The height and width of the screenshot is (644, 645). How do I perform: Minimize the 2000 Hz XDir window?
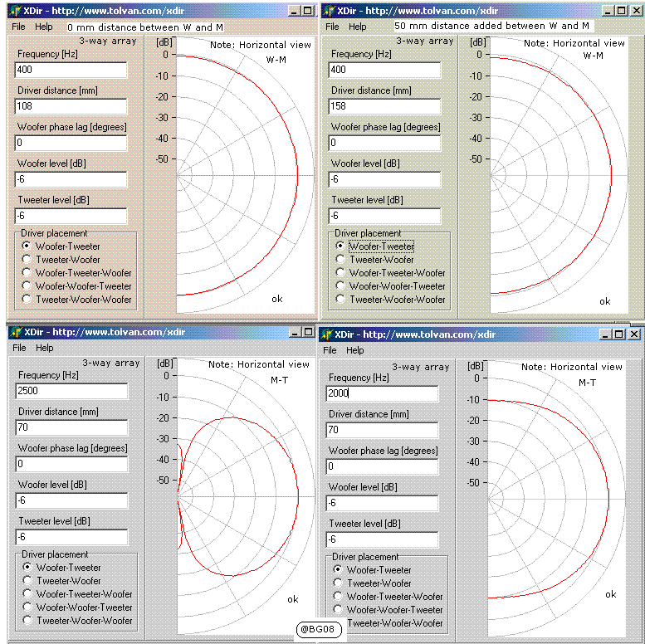(x=605, y=334)
